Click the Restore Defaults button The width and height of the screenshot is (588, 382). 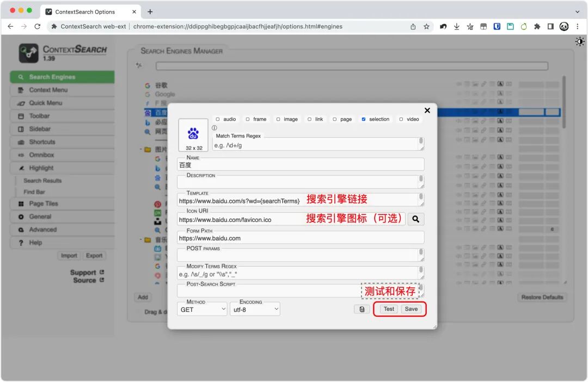(542, 297)
